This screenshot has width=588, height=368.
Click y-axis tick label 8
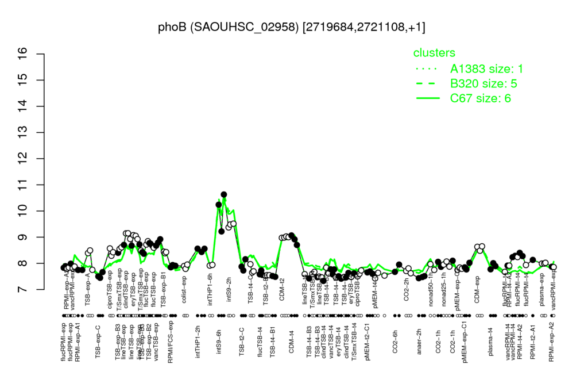[x=23, y=263]
